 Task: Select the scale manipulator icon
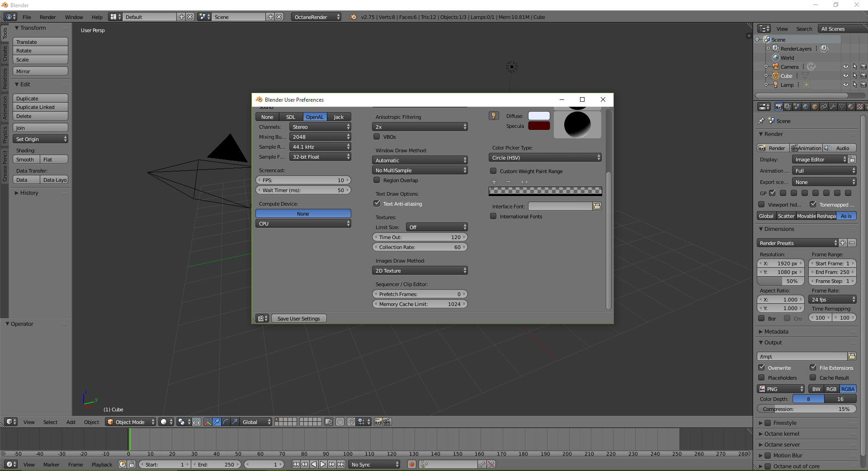coord(235,422)
